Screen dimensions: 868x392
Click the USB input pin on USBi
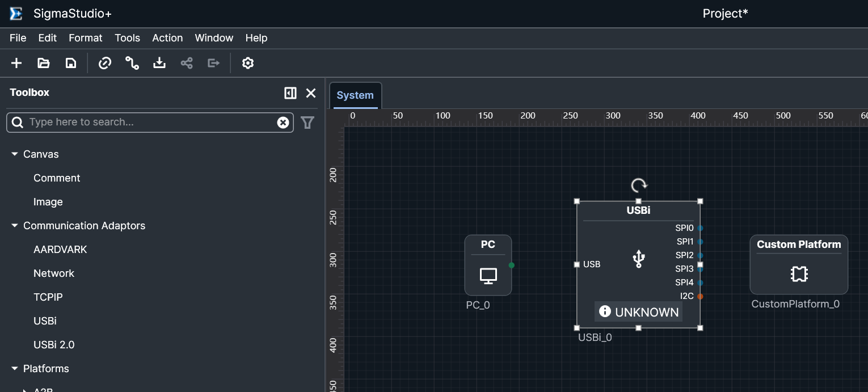click(577, 264)
